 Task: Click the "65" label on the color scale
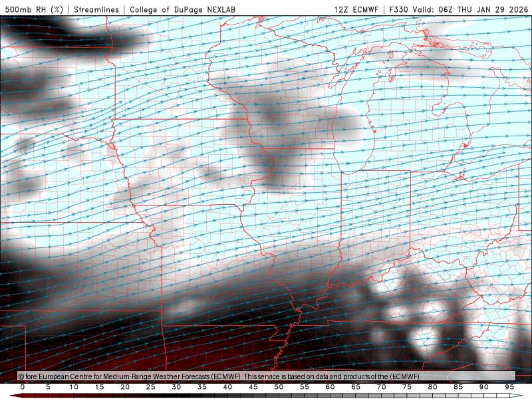[x=356, y=387]
